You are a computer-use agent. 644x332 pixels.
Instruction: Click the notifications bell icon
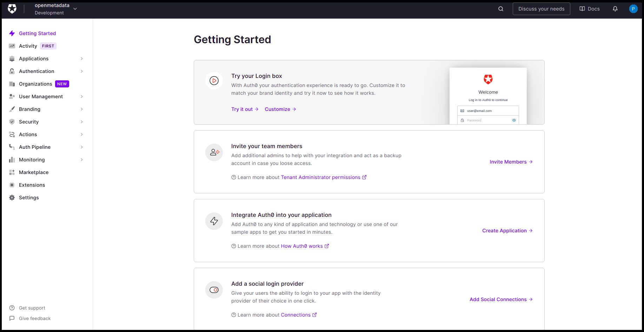pyautogui.click(x=615, y=8)
